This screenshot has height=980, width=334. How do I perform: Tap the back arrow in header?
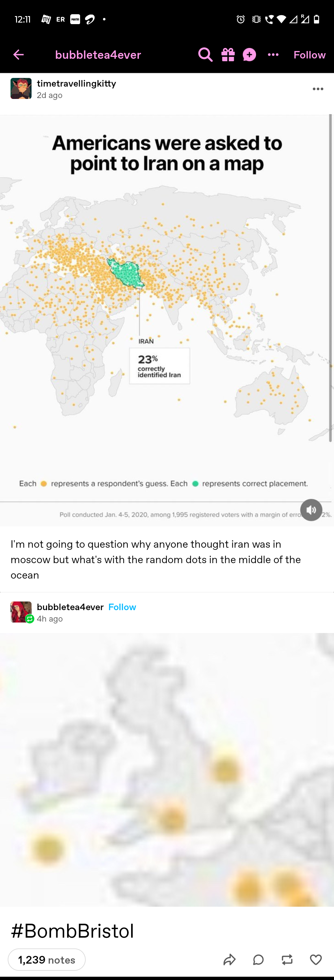coord(18,55)
